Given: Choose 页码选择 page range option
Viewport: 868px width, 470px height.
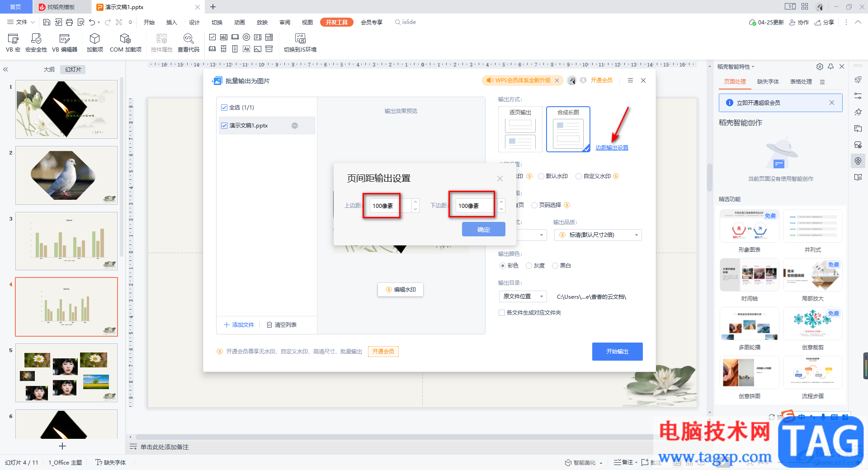Looking at the screenshot, I should 534,205.
